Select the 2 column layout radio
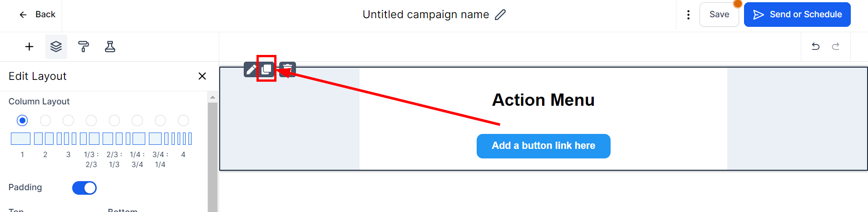 45,120
